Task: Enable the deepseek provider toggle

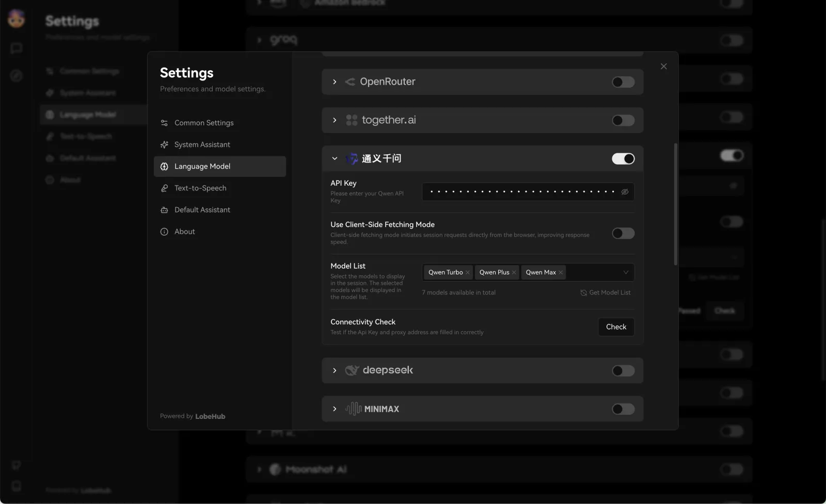Action: pos(623,370)
